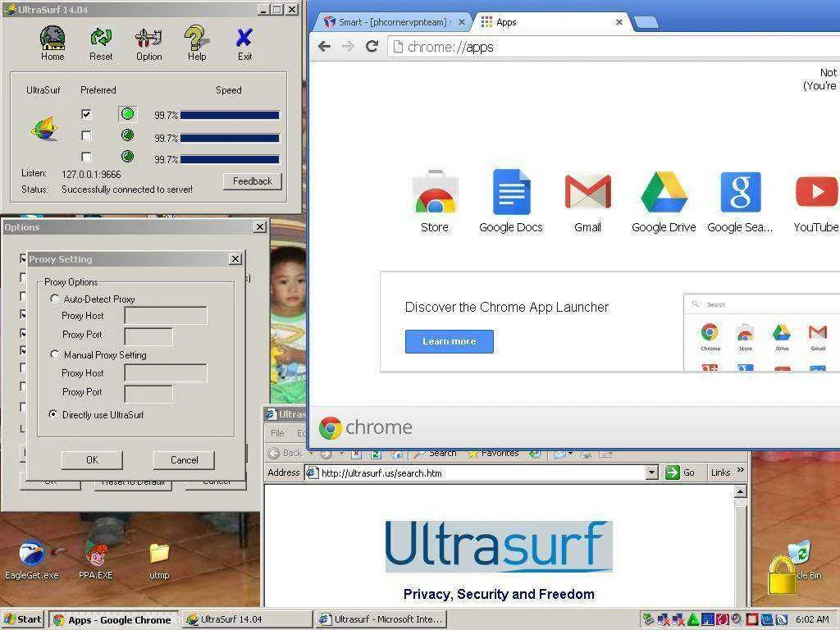
Task: Uncheck the first Preferred server checkbox
Action: [x=86, y=114]
